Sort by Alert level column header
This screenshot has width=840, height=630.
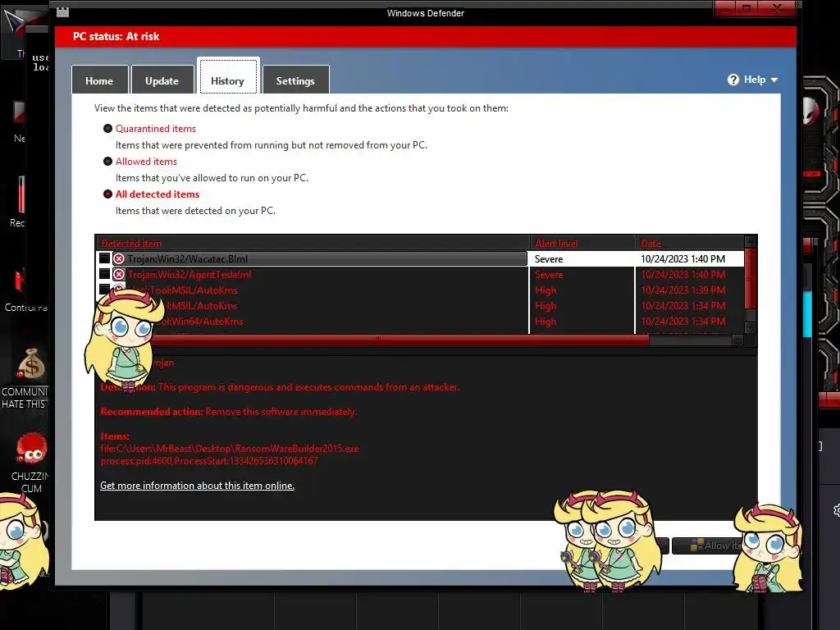click(583, 243)
